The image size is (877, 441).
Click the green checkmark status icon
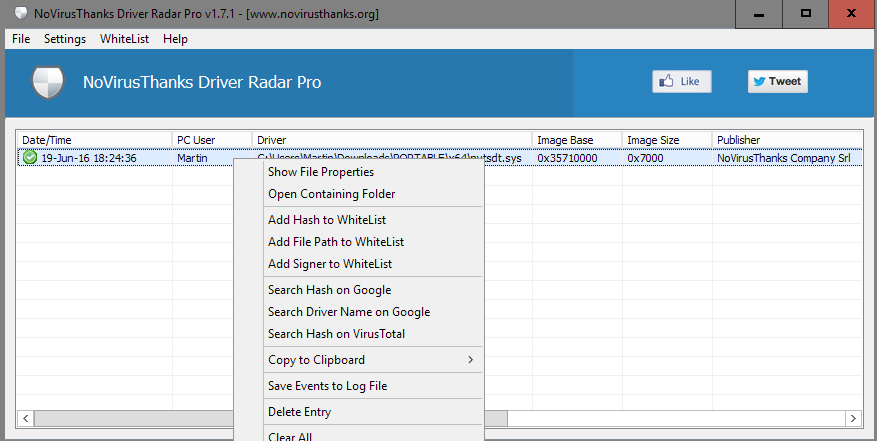pyautogui.click(x=30, y=158)
